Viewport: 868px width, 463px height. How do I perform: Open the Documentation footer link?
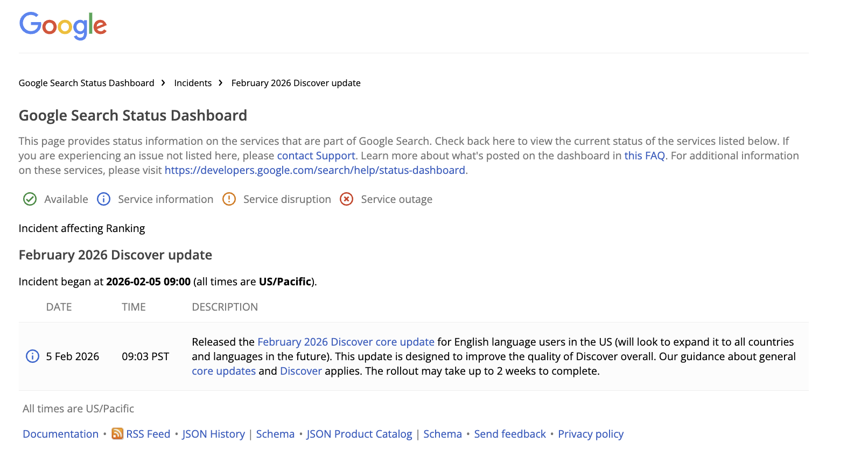61,434
